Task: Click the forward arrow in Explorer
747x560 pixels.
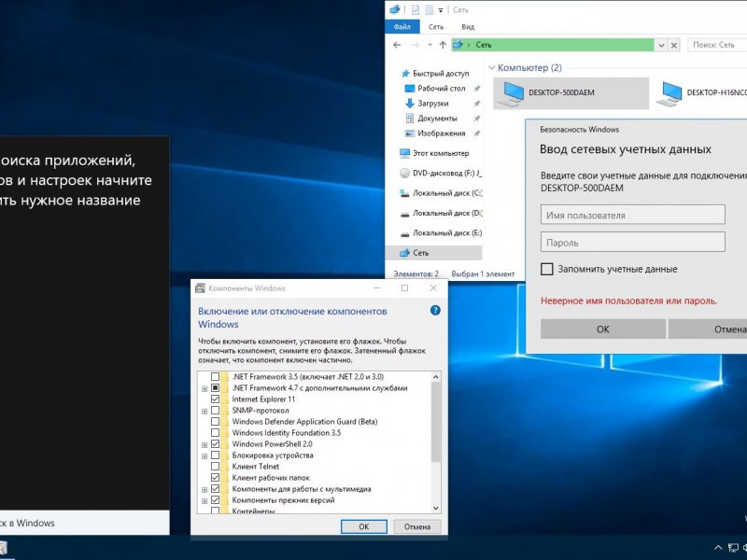Action: coord(416,45)
